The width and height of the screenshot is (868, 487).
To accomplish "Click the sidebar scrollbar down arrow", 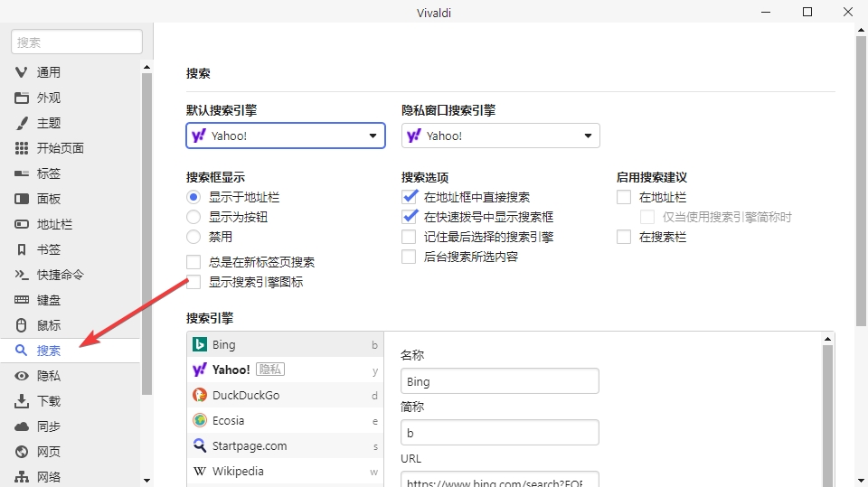I will click(x=146, y=481).
